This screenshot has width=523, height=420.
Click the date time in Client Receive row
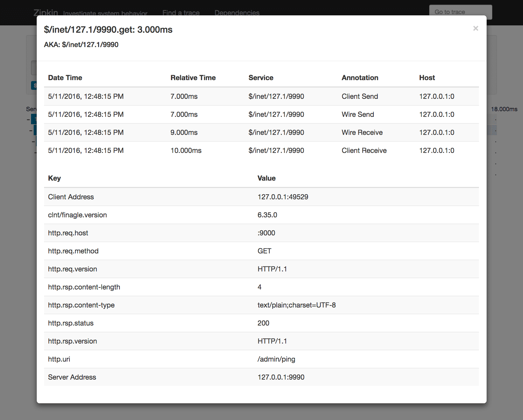[x=86, y=151]
